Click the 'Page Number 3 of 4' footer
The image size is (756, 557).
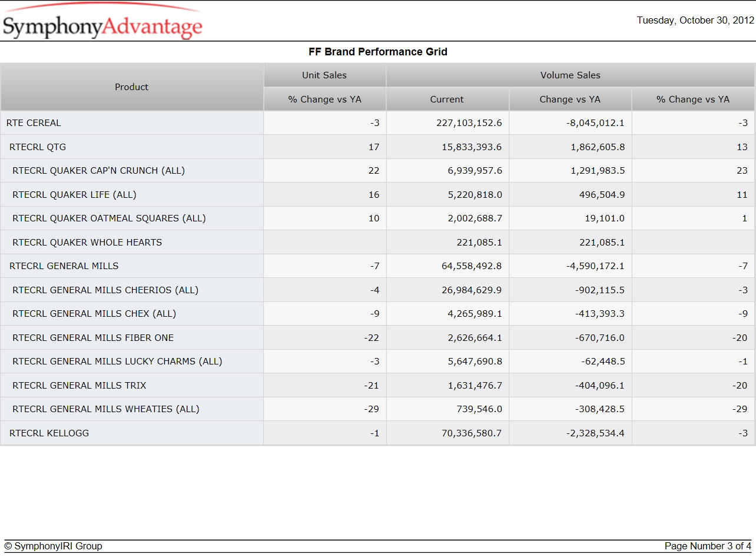pos(708,546)
